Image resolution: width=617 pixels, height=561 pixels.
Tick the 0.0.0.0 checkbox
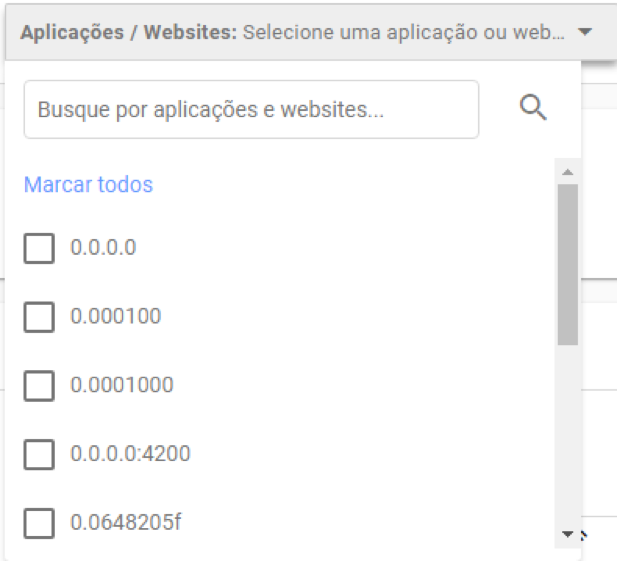tap(39, 248)
